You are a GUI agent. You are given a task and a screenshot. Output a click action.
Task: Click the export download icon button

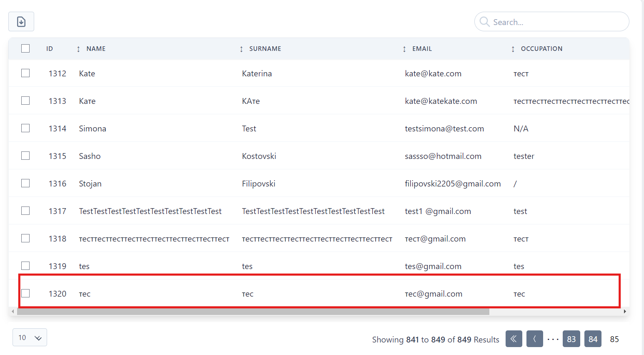(21, 22)
